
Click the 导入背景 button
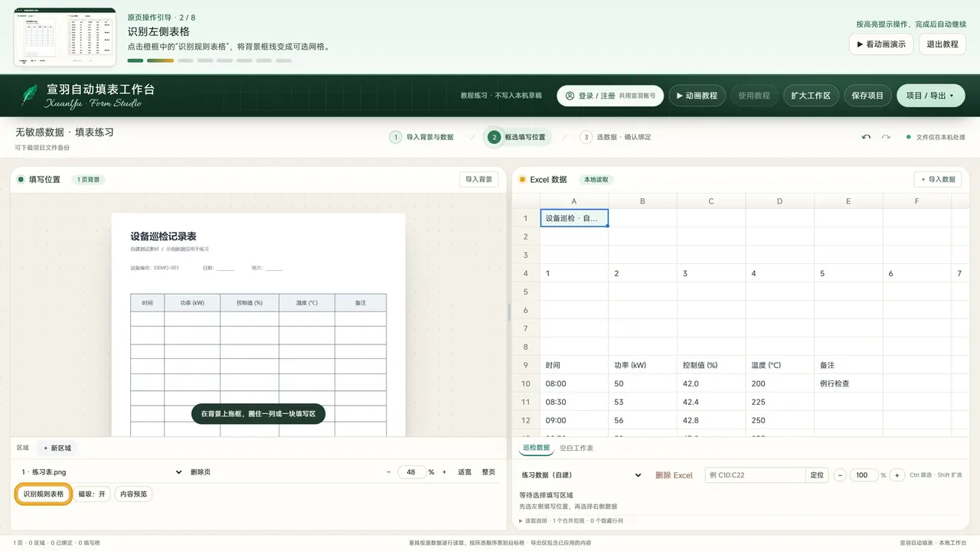point(479,179)
